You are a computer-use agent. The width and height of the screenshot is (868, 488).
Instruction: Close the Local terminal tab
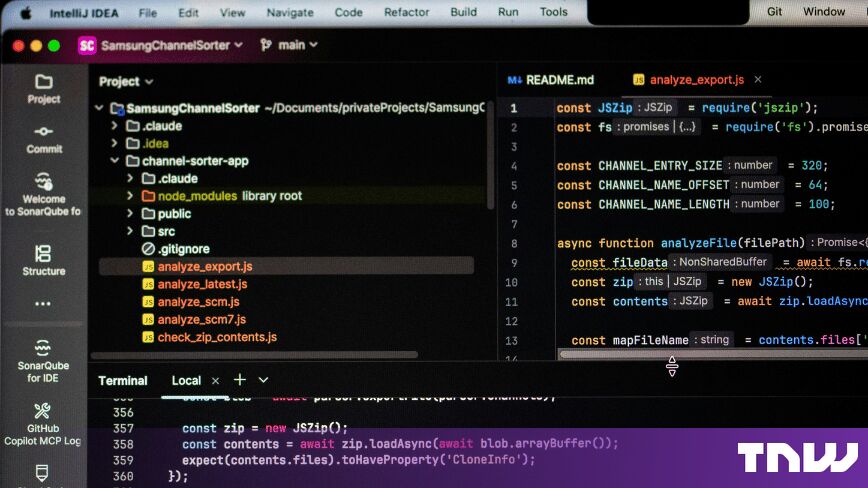tap(215, 381)
